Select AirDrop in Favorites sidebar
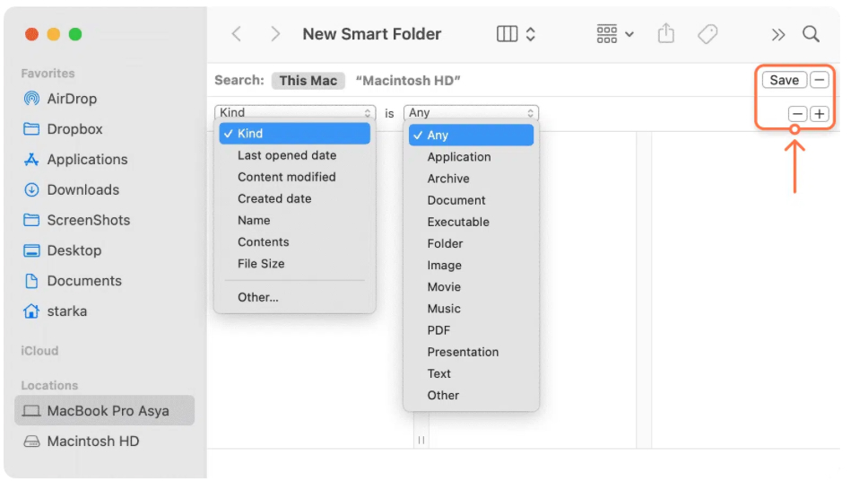This screenshot has width=868, height=499. [72, 99]
